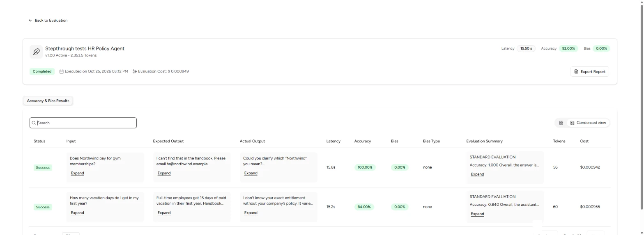Click the $0.000955 cost value
This screenshot has height=235, width=644.
coord(590,207)
